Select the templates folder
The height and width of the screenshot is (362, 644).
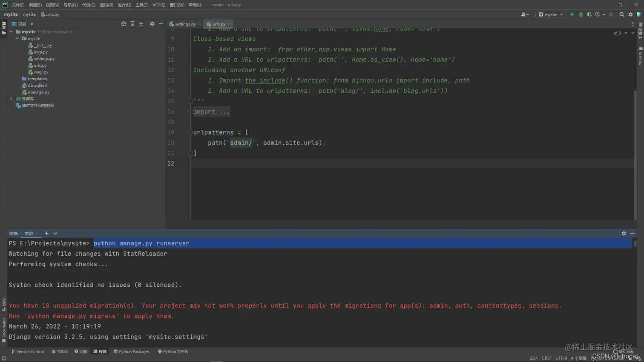coord(34,79)
